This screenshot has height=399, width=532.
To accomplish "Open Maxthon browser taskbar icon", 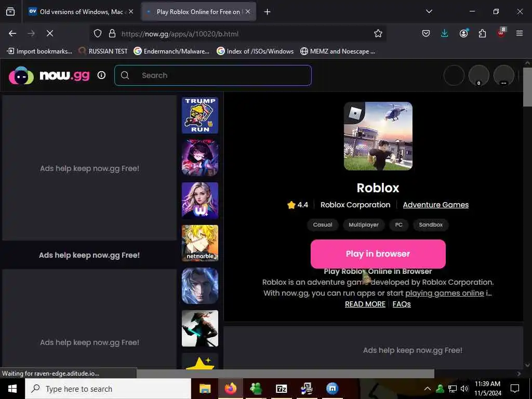I will [332, 389].
